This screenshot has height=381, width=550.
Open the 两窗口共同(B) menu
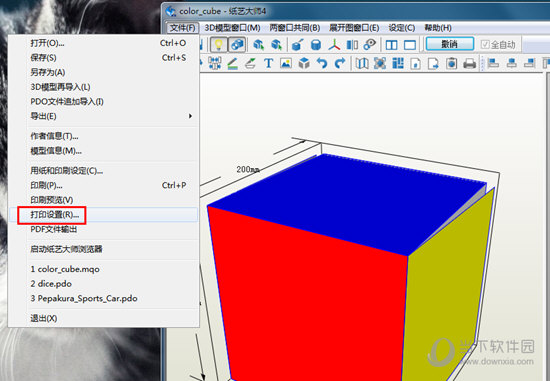(x=295, y=28)
